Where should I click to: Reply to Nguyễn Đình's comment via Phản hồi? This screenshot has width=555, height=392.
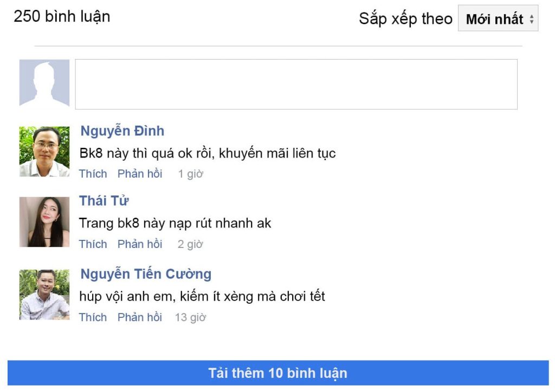140,174
